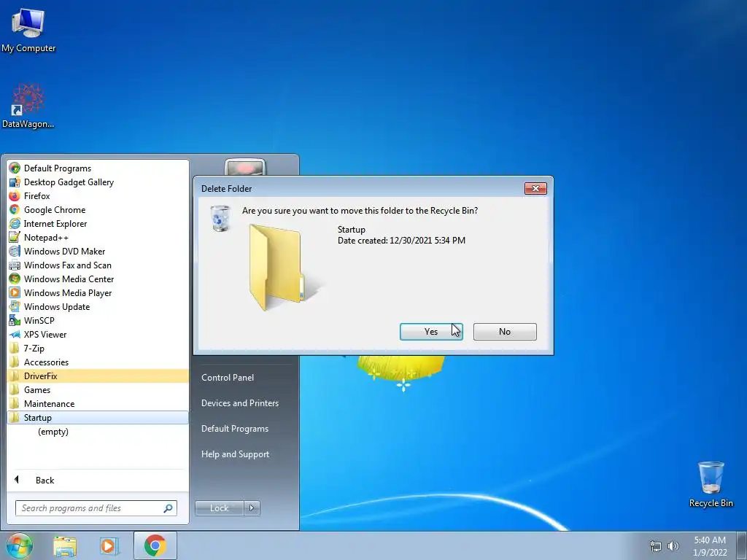
Task: Open the volume tray icon
Action: [x=673, y=546]
